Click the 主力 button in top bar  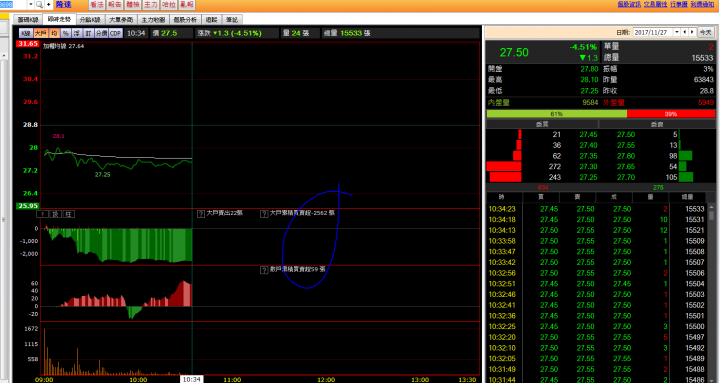[x=151, y=5]
